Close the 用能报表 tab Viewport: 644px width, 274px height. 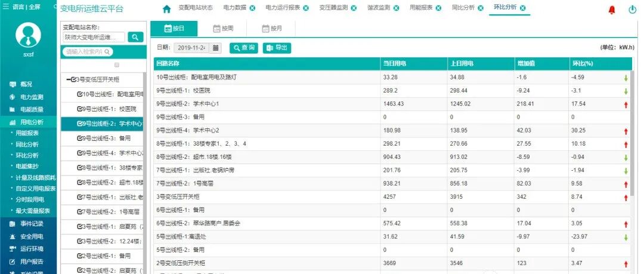coord(439,8)
